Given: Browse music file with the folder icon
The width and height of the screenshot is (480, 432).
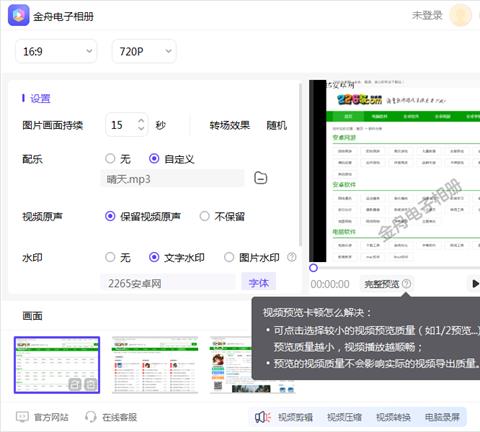Looking at the screenshot, I should point(261,178).
